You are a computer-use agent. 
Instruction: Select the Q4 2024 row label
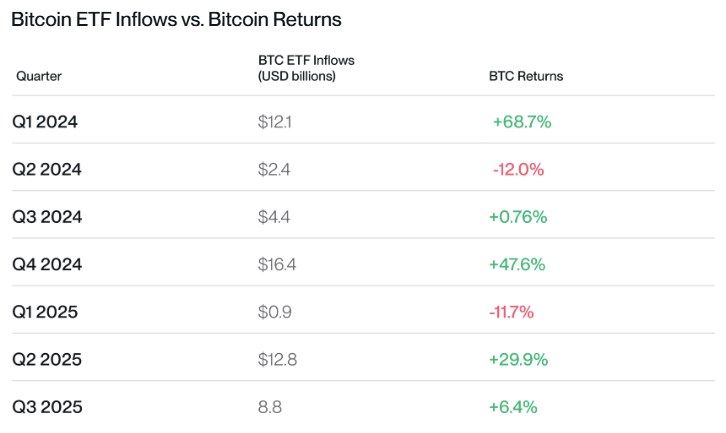[x=46, y=265]
